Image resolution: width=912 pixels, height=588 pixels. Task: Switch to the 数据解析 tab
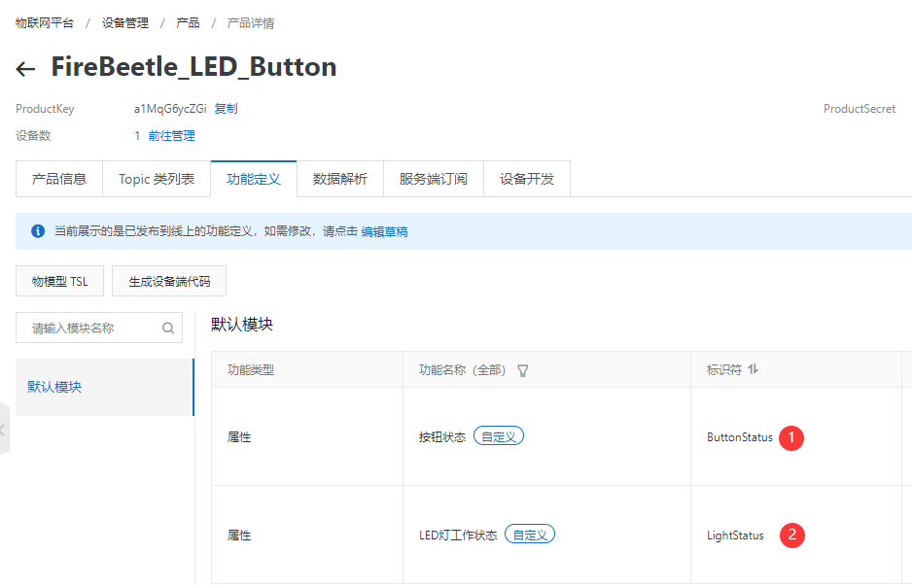coord(340,179)
